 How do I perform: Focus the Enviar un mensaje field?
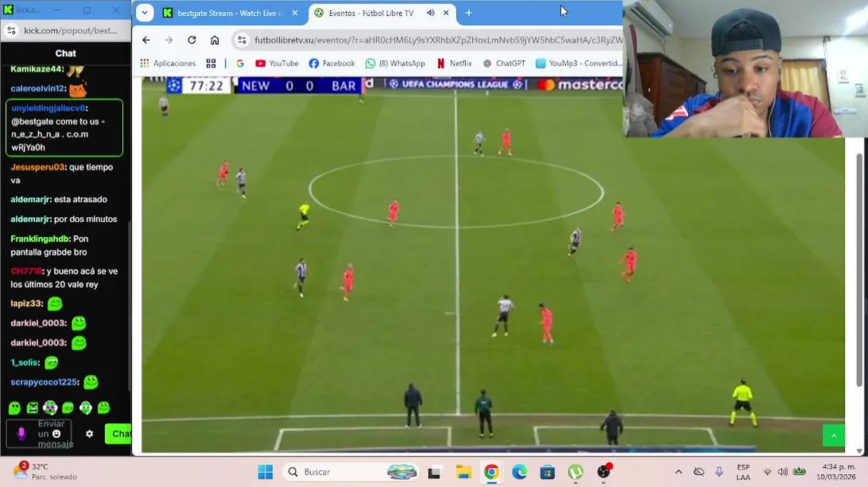(39, 434)
